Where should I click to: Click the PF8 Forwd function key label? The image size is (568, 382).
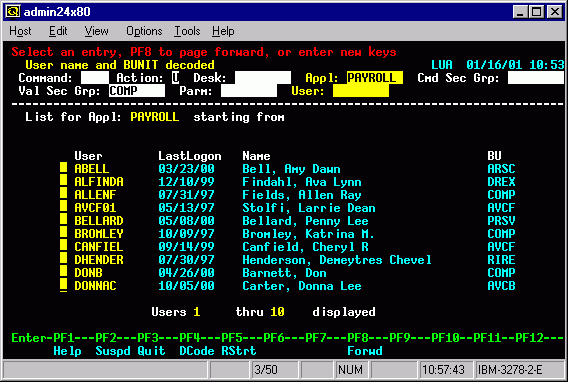click(364, 350)
